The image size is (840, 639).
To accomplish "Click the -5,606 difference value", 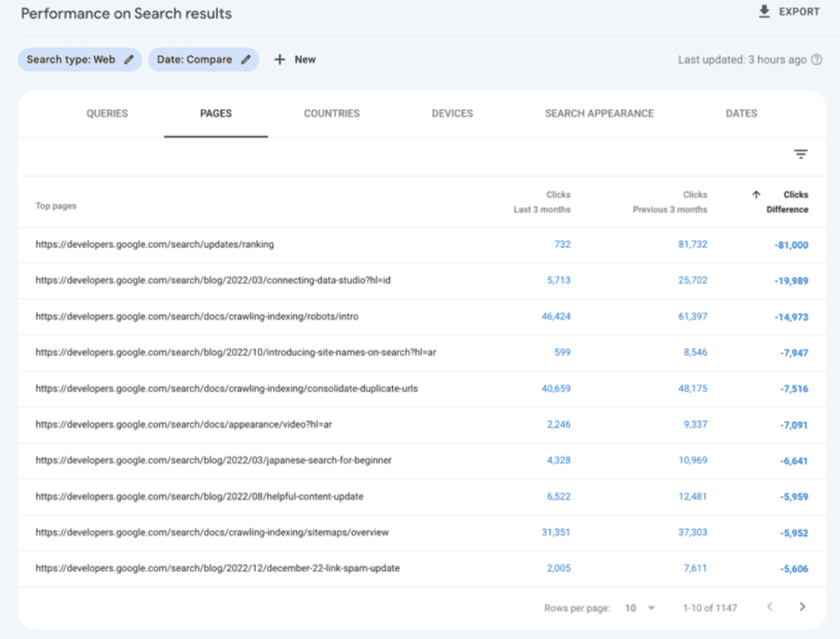I will pos(794,568).
